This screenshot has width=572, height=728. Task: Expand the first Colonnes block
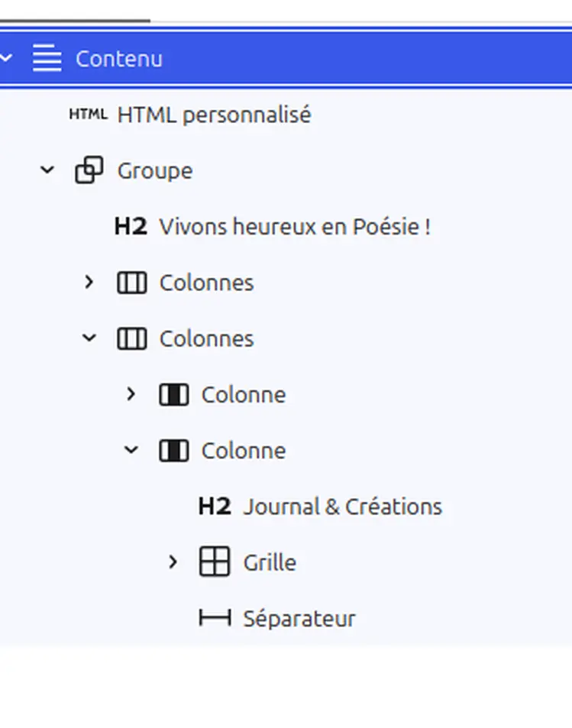coord(89,283)
